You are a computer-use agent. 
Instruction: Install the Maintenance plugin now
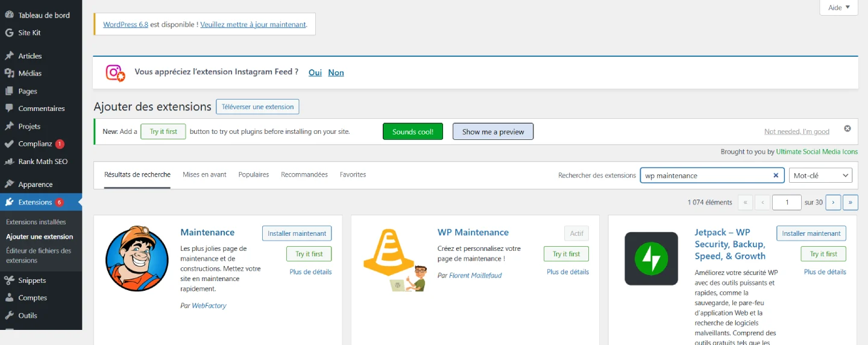pos(297,233)
